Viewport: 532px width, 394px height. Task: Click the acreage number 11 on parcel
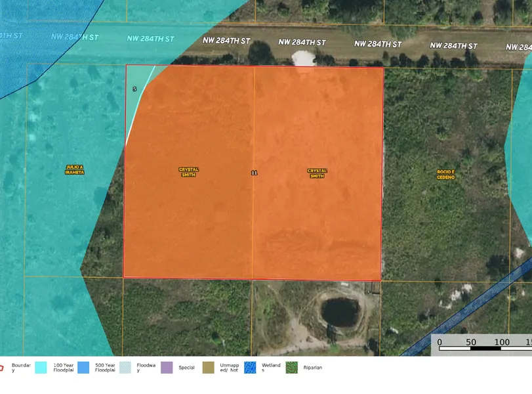(x=255, y=173)
